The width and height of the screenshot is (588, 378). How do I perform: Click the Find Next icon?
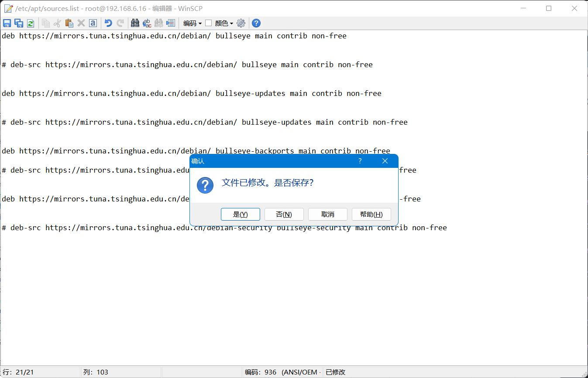pos(159,23)
